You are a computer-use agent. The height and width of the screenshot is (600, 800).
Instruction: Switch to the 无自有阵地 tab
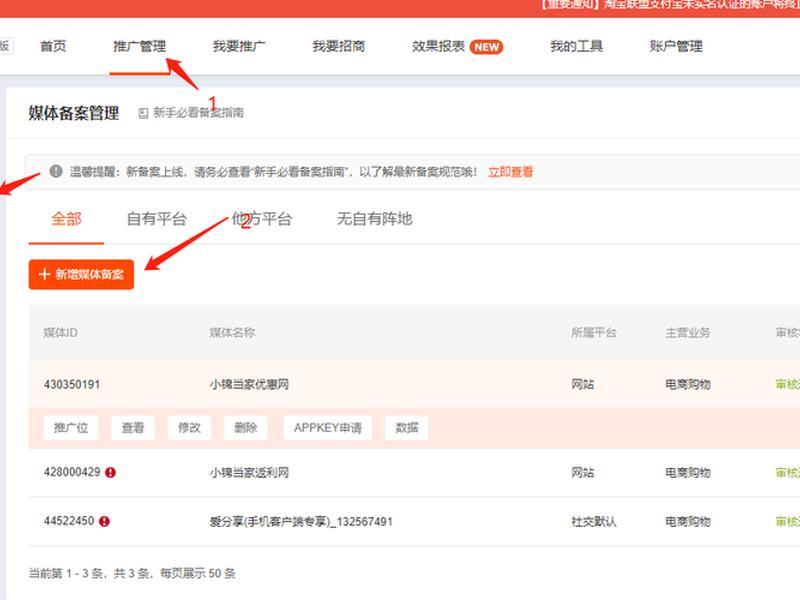[x=374, y=219]
